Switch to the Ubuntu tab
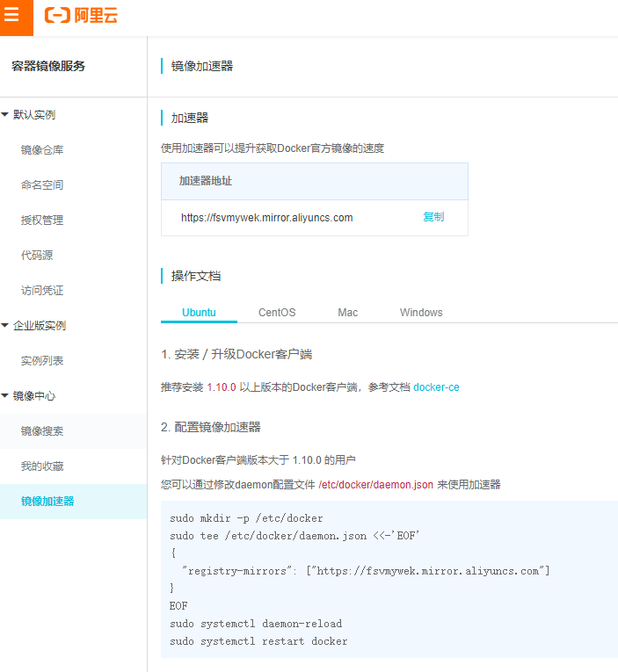Viewport: 618px width, 672px height. tap(199, 313)
